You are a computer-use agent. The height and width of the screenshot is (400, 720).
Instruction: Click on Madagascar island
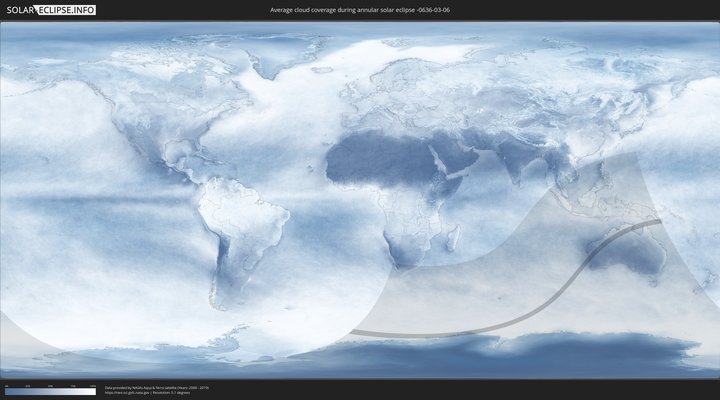(453, 238)
